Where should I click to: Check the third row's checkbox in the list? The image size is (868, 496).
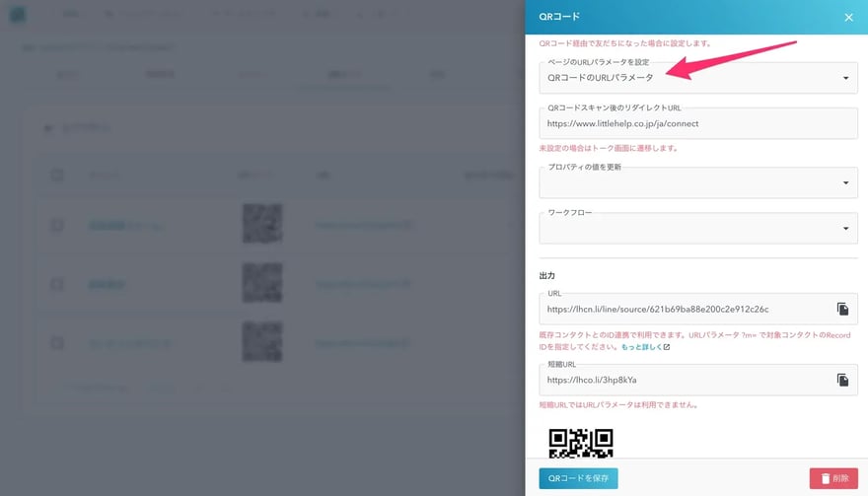click(57, 343)
